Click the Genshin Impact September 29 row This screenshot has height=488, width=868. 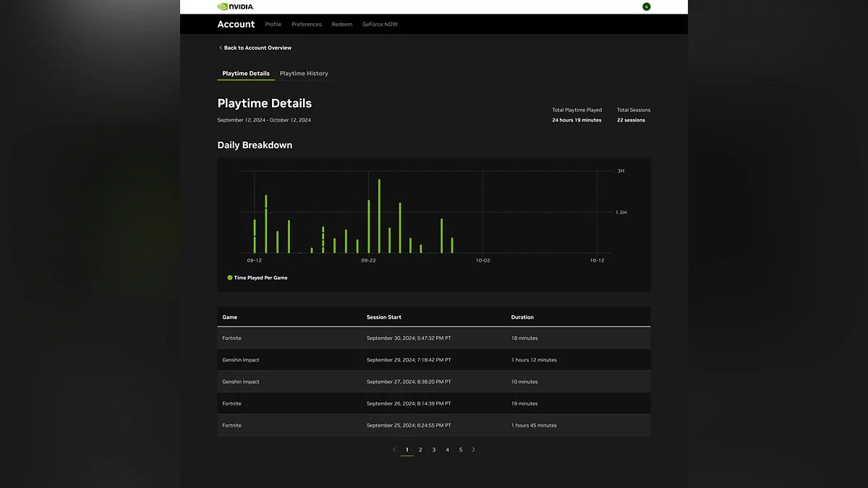coord(433,360)
